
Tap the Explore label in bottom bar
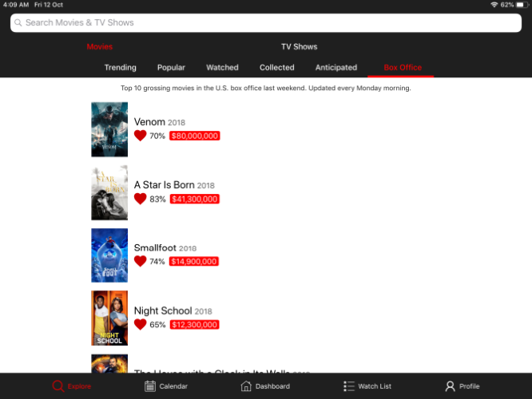(x=79, y=386)
